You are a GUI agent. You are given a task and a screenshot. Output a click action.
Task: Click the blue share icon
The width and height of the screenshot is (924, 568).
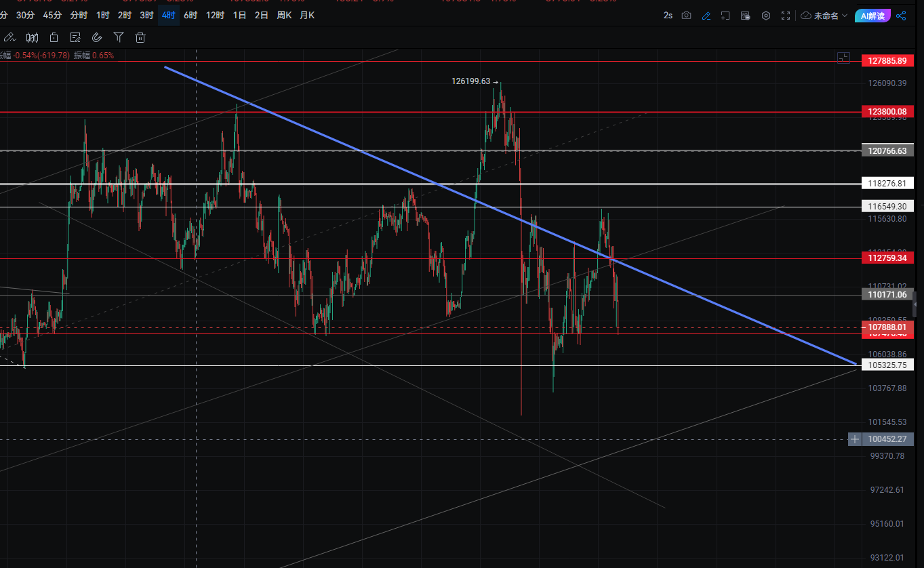[901, 16]
